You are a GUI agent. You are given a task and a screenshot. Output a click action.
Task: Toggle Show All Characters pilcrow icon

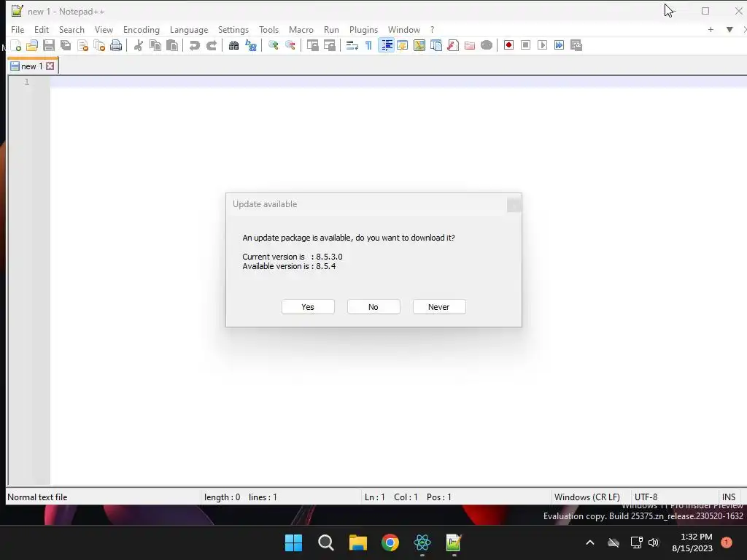click(368, 45)
